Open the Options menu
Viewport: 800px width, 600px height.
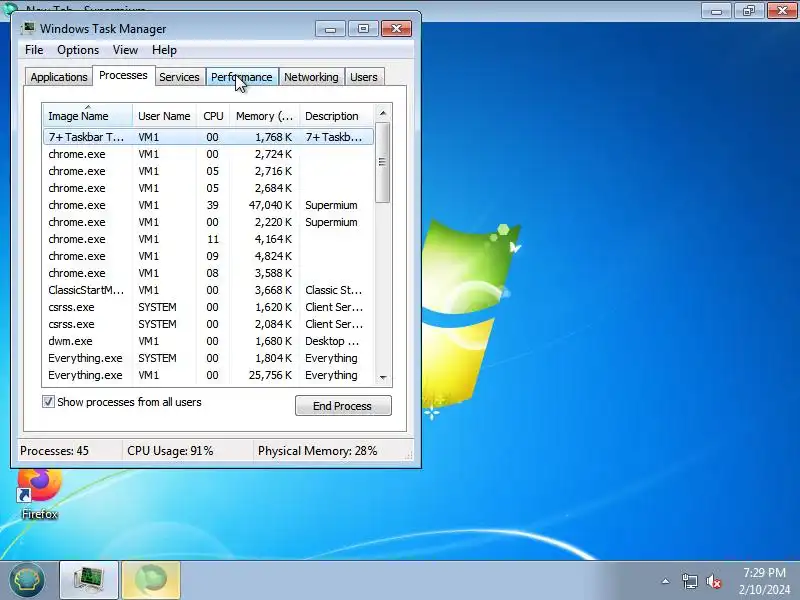[78, 50]
